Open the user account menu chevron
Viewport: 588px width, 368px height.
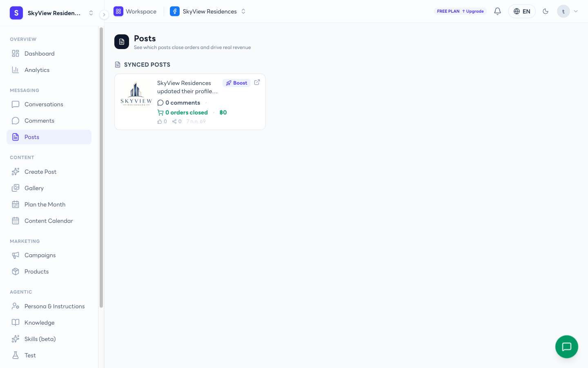[x=576, y=11]
